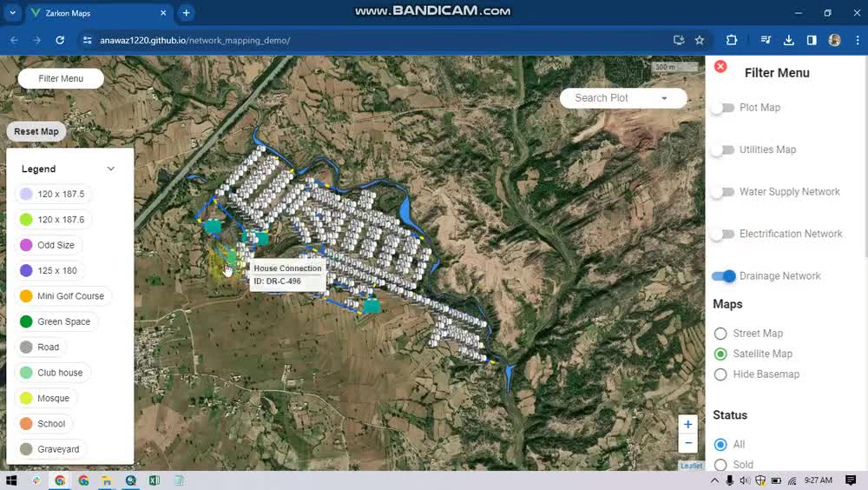Click the Mosque legend item
The height and width of the screenshot is (490, 868).
click(46, 398)
